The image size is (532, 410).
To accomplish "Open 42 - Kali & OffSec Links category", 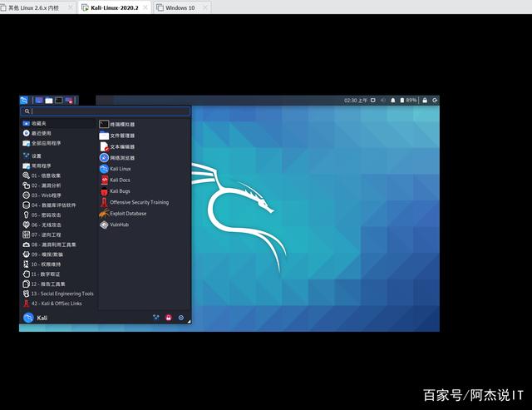I will coord(58,304).
